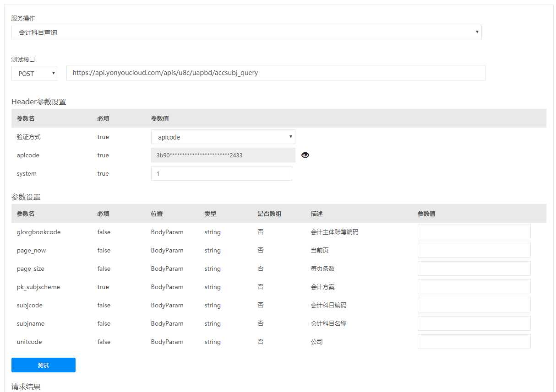Screen dimensions: 556x392
Task: Click the 测试接口 label
Action: click(23, 59)
